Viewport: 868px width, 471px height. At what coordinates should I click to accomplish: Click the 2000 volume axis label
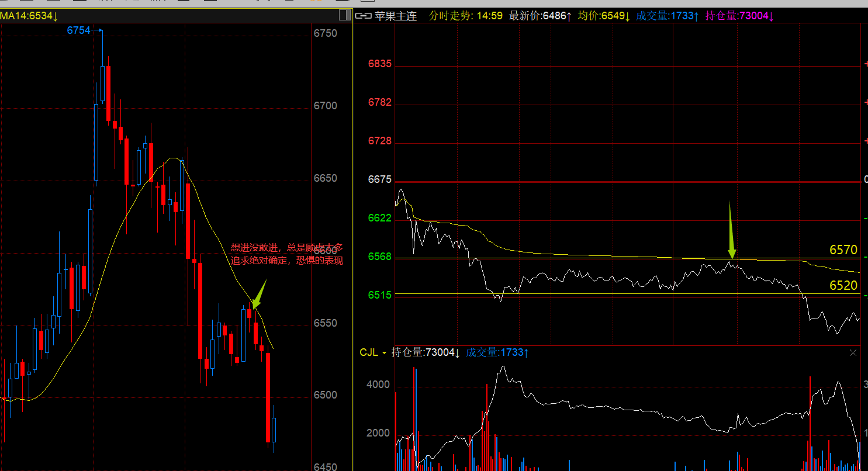coord(378,433)
